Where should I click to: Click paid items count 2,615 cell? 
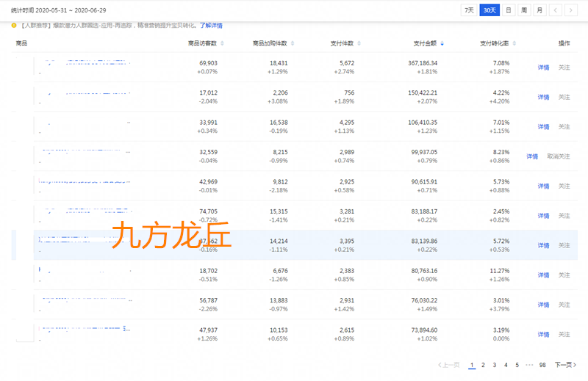coord(347,330)
